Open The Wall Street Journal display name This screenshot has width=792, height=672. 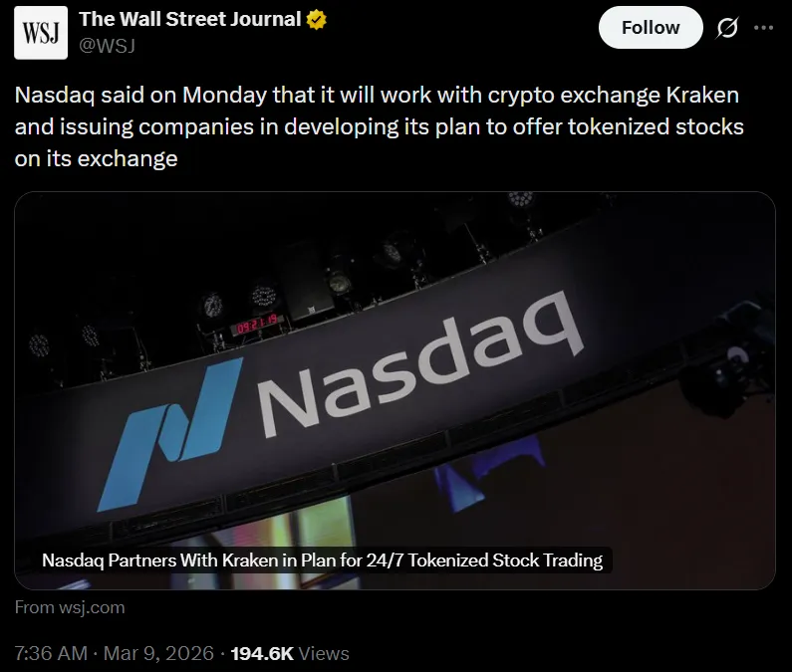pos(189,19)
